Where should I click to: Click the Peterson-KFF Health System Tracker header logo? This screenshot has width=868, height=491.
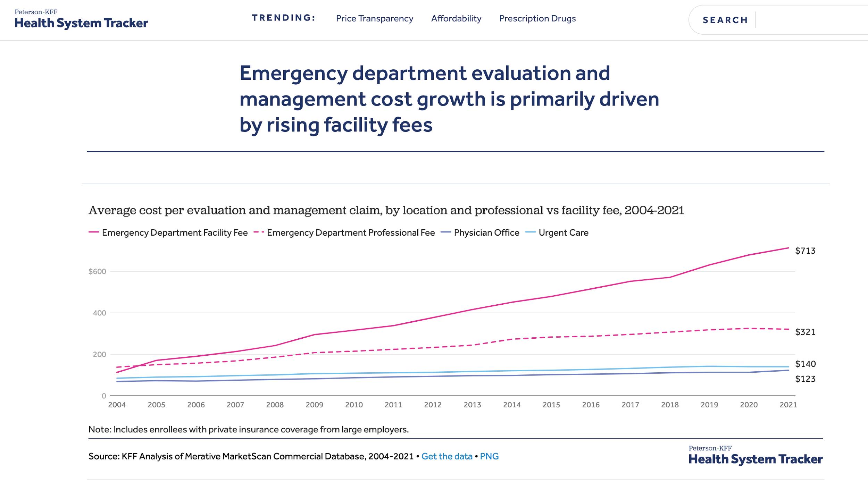pyautogui.click(x=81, y=19)
